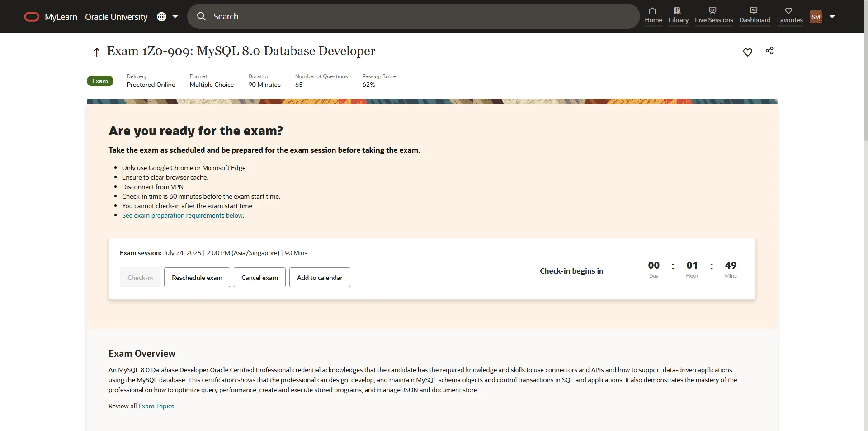The width and height of the screenshot is (868, 431).
Task: Click the disabled Check-in button
Action: 140,277
